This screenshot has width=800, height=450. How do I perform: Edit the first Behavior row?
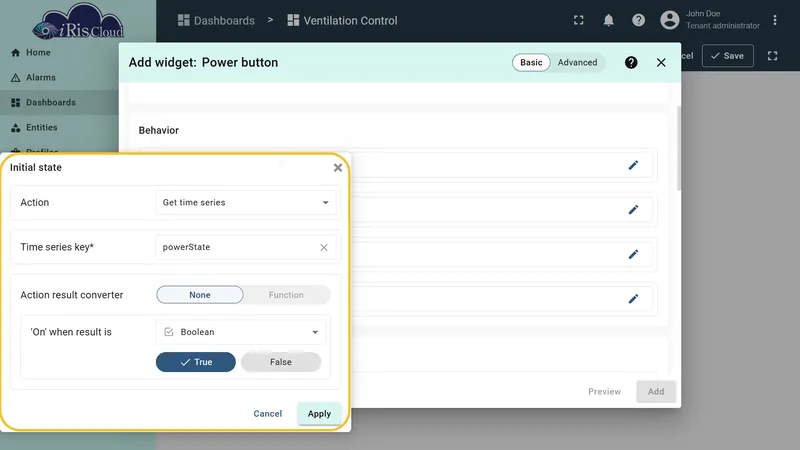tap(633, 165)
